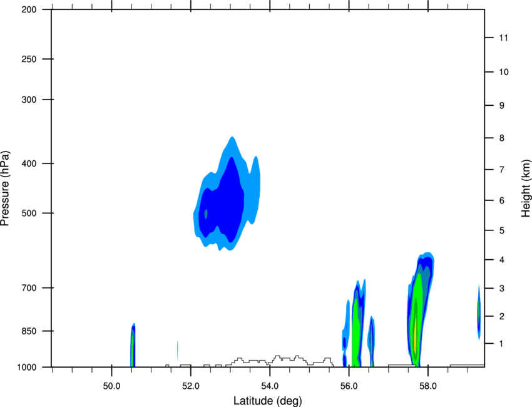Click the 3 km height tick label
Viewport: 532px width, 407px height.
(502, 289)
